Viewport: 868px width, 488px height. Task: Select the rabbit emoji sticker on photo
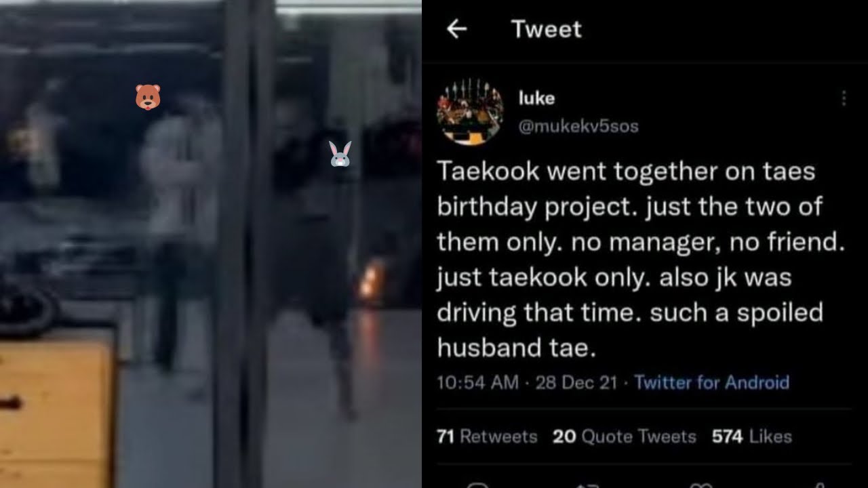[x=340, y=154]
